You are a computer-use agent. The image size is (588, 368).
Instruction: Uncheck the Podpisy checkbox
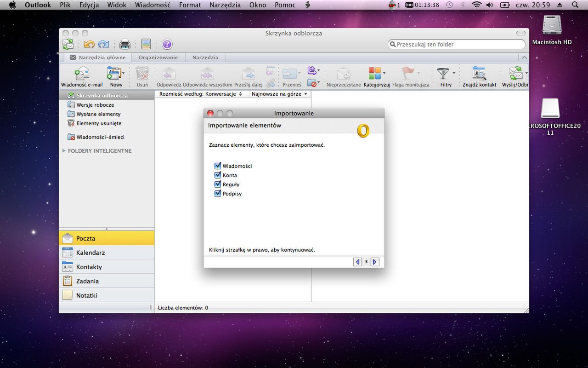pos(218,194)
